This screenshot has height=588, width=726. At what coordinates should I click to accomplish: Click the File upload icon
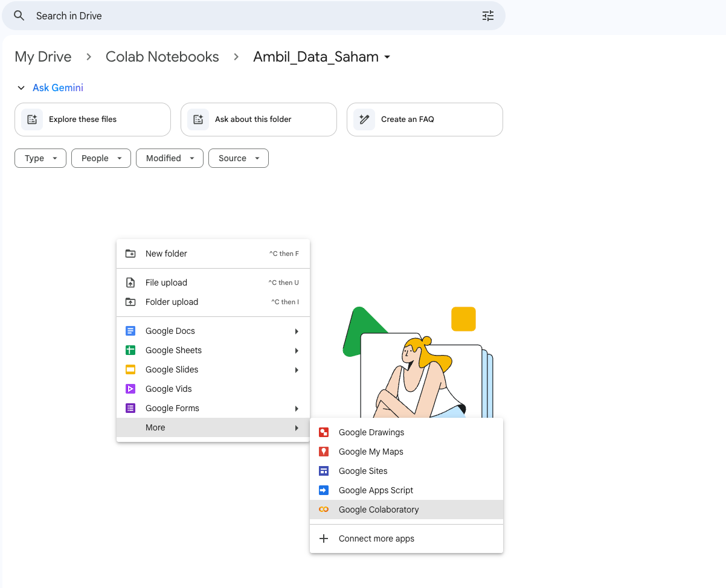pyautogui.click(x=130, y=283)
